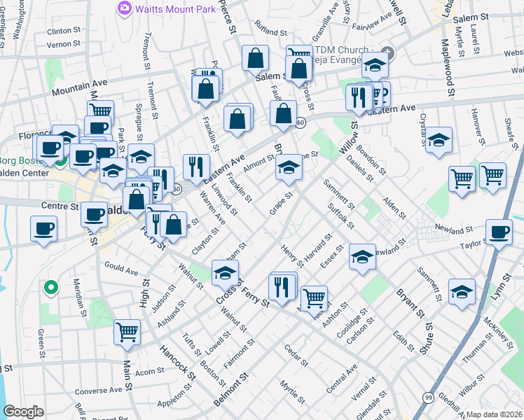524x420 pixels.
Task: Click the Belmont St street label
Action: coord(231,390)
